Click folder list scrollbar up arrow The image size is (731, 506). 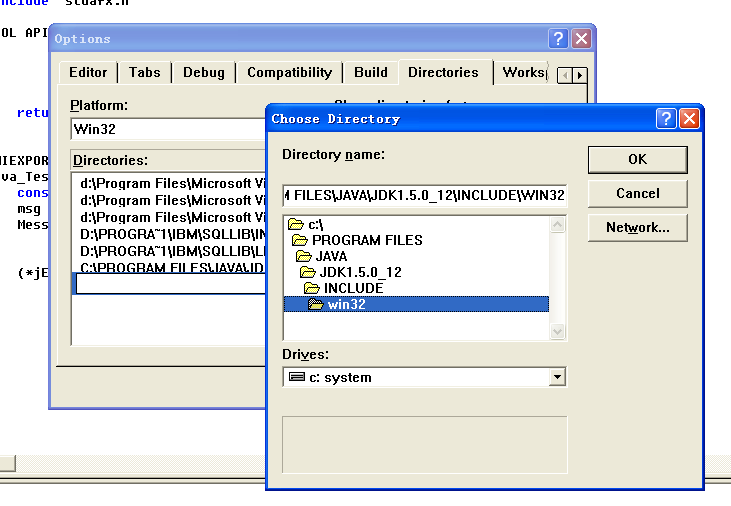[558, 225]
